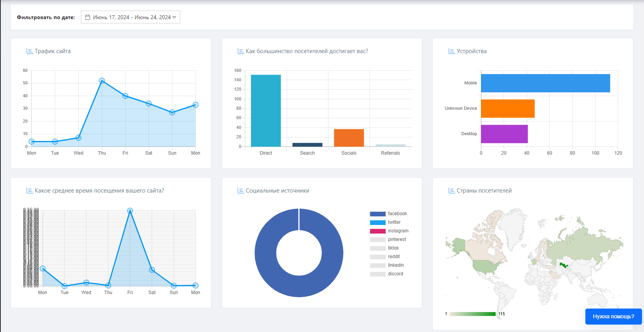Open the Нужна помощь? help button
The image size is (644, 332).
click(x=614, y=316)
